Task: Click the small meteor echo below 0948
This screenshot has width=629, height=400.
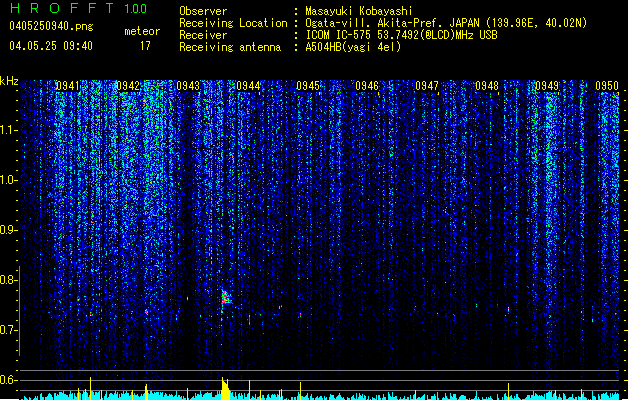Action: point(508,309)
